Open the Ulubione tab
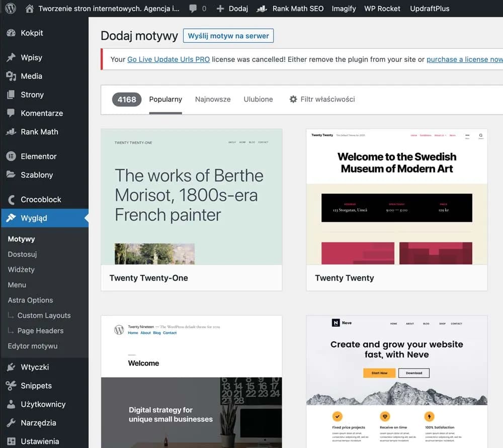Screen dimensions: 503x448 click(x=258, y=99)
